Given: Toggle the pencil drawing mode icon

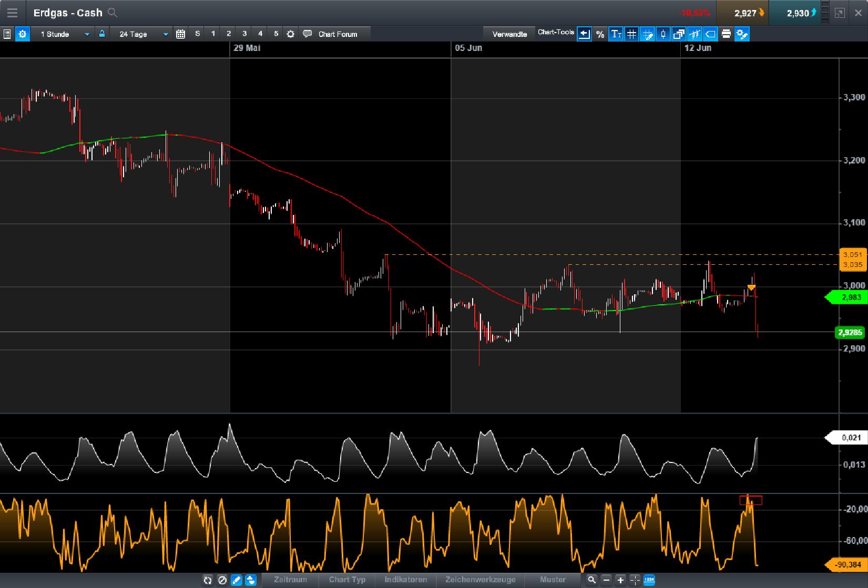Looking at the screenshot, I should click(x=236, y=580).
